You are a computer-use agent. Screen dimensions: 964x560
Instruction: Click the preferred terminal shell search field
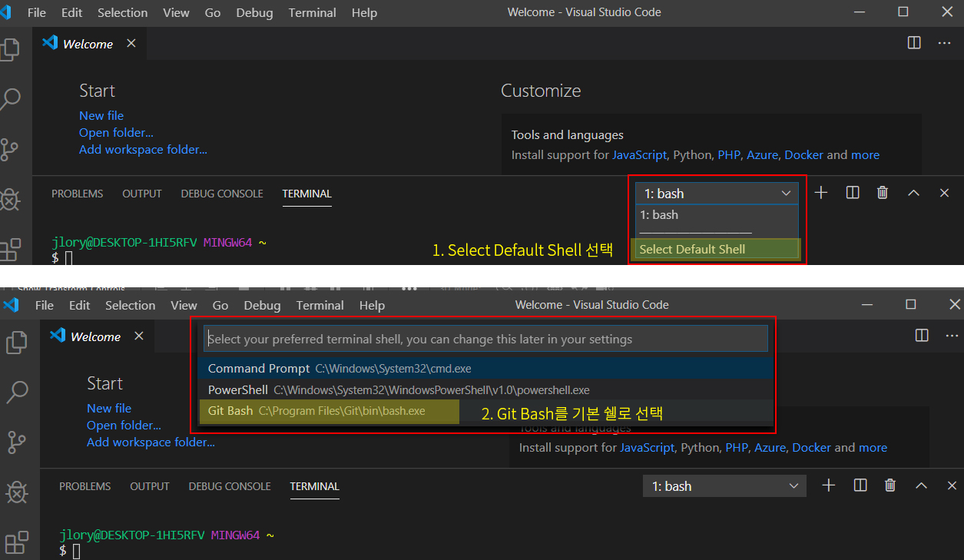pos(485,339)
